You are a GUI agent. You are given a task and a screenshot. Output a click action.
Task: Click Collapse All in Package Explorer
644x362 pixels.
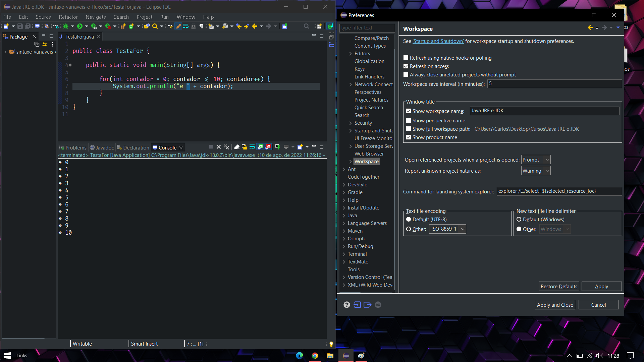[x=37, y=44]
